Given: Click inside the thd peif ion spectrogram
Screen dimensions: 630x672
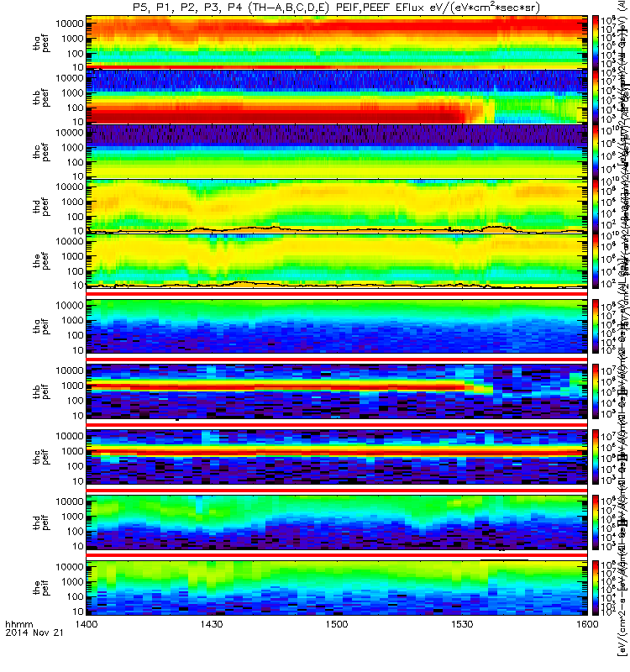Looking at the screenshot, I should click(x=337, y=522).
